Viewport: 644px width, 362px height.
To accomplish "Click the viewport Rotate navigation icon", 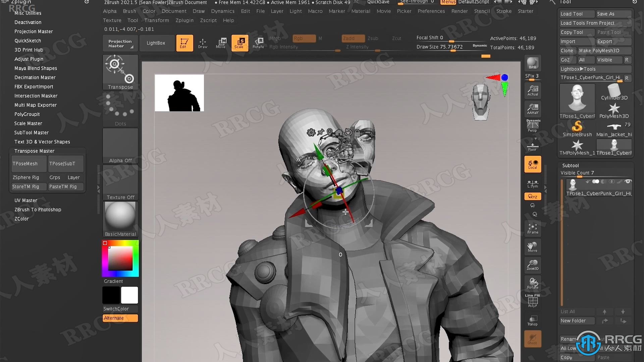I will click(533, 283).
